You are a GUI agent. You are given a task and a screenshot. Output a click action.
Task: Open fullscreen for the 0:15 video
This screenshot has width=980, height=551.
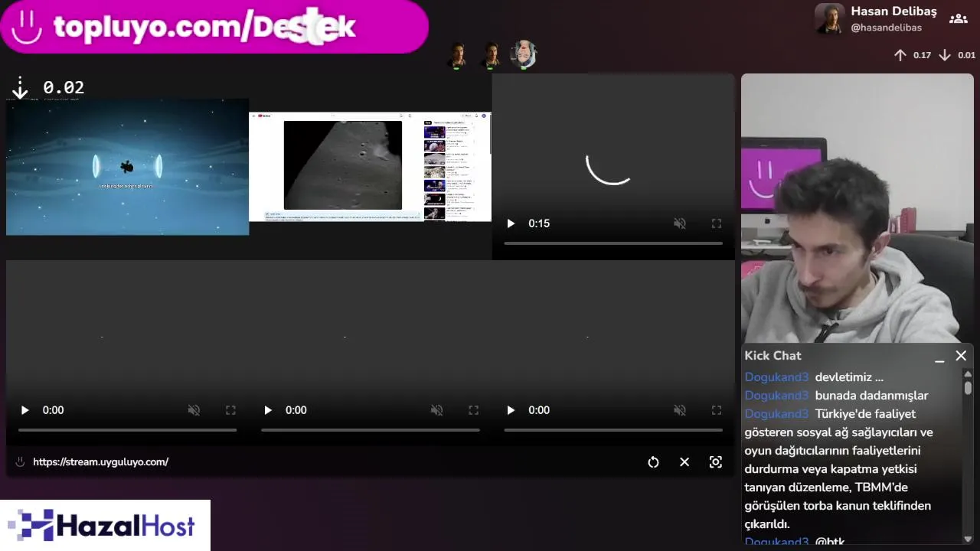point(717,223)
